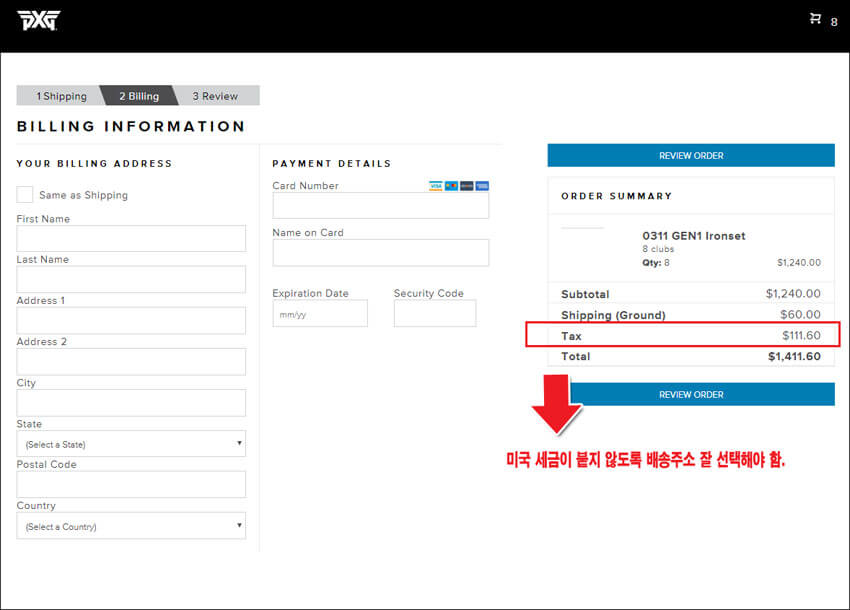Viewport: 850px width, 610px height.
Task: Click the Visa card icon
Action: point(436,186)
